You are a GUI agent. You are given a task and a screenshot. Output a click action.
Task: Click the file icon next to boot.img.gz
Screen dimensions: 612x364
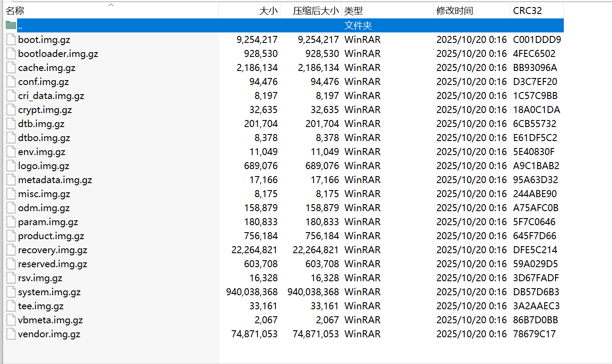[x=10, y=39]
